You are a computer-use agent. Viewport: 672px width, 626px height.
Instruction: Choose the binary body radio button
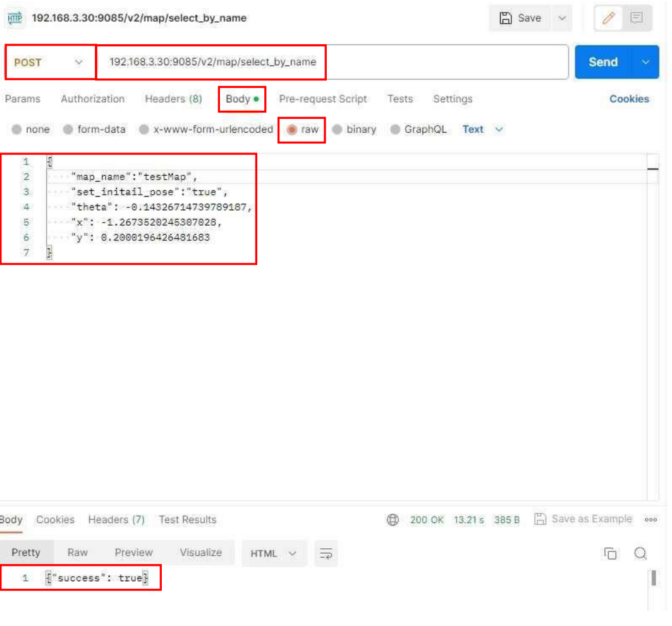pyautogui.click(x=338, y=130)
